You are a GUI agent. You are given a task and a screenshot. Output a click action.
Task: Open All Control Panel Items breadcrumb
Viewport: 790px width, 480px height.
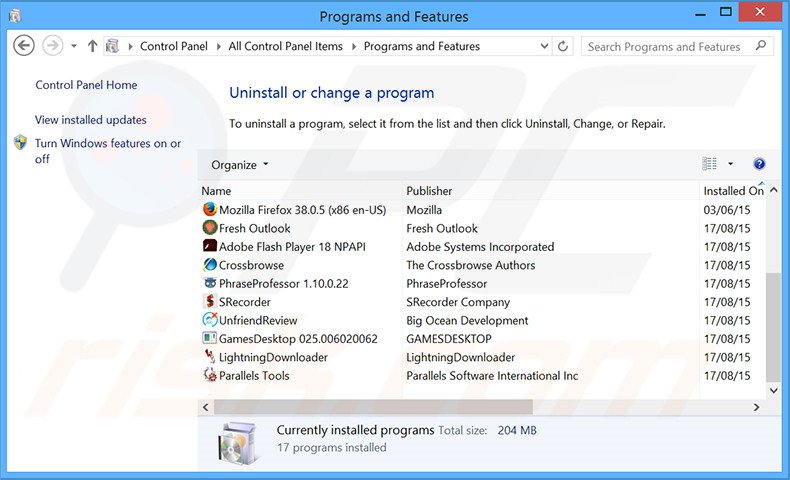285,46
